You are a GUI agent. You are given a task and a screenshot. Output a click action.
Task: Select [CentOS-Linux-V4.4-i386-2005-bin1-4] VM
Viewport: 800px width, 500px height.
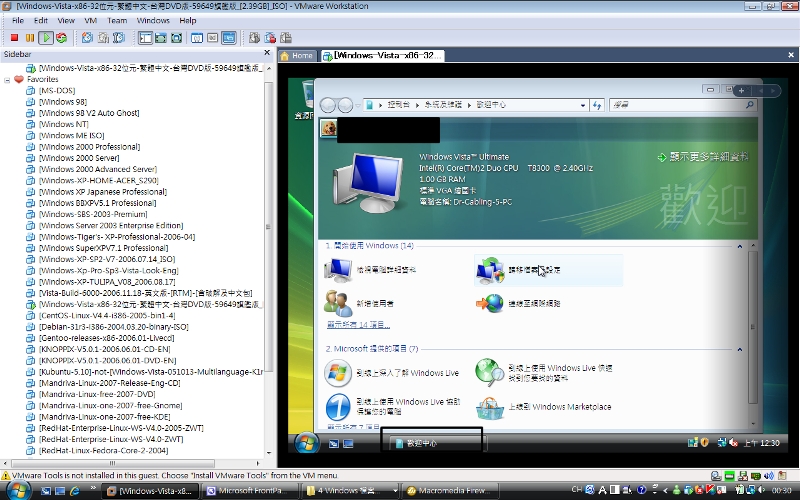coord(107,315)
